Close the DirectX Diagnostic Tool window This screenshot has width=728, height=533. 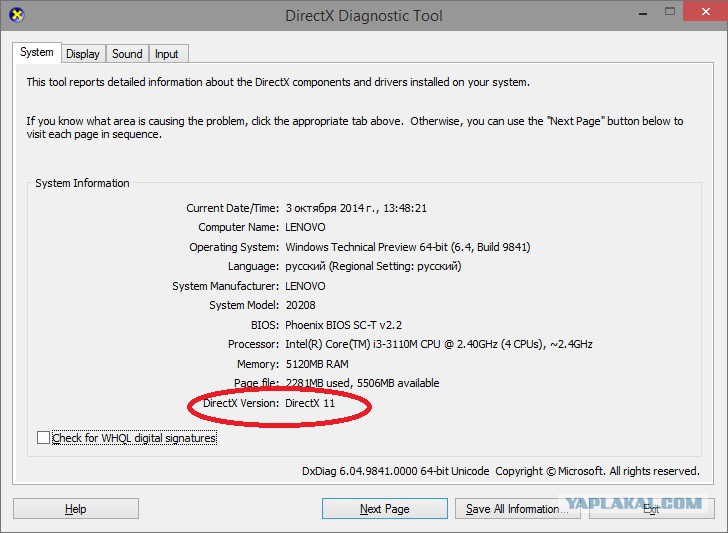706,11
